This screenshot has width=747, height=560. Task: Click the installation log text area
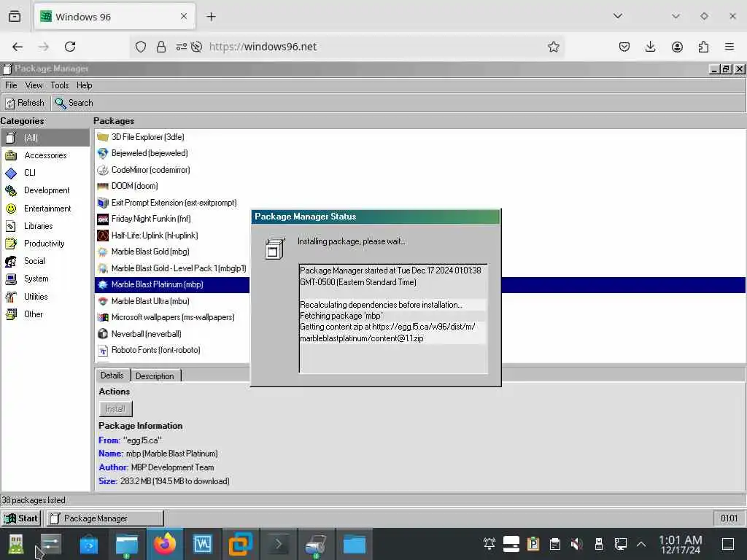[x=393, y=318]
